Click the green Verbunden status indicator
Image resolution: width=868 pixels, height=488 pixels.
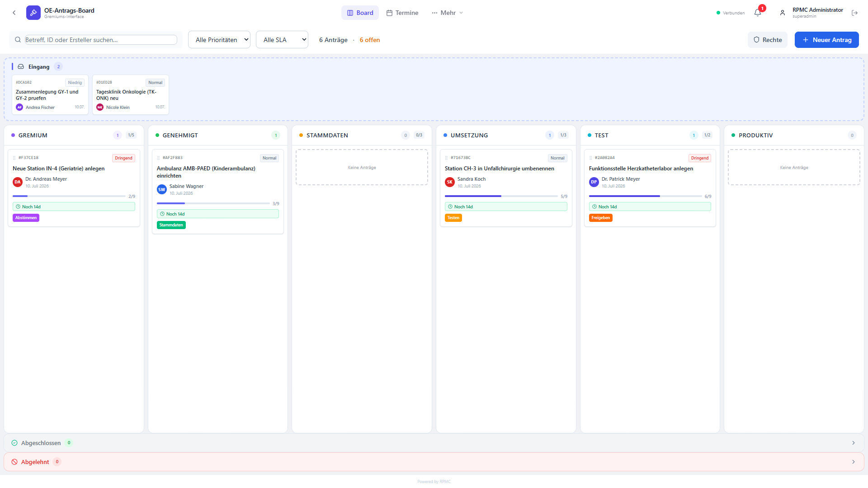(718, 13)
